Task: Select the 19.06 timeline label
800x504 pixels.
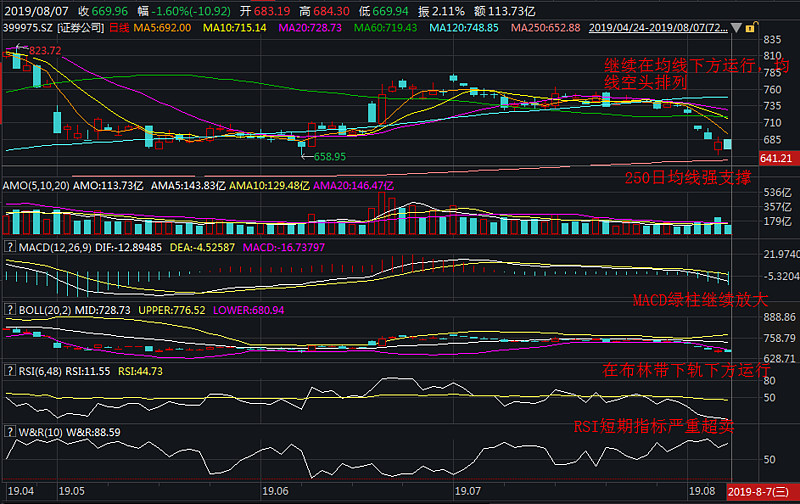Action: click(x=276, y=491)
